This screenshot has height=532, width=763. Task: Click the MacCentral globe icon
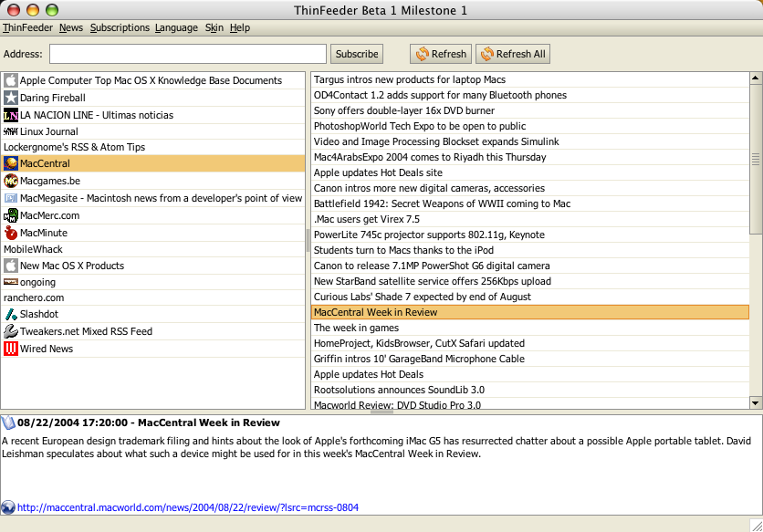(x=11, y=163)
